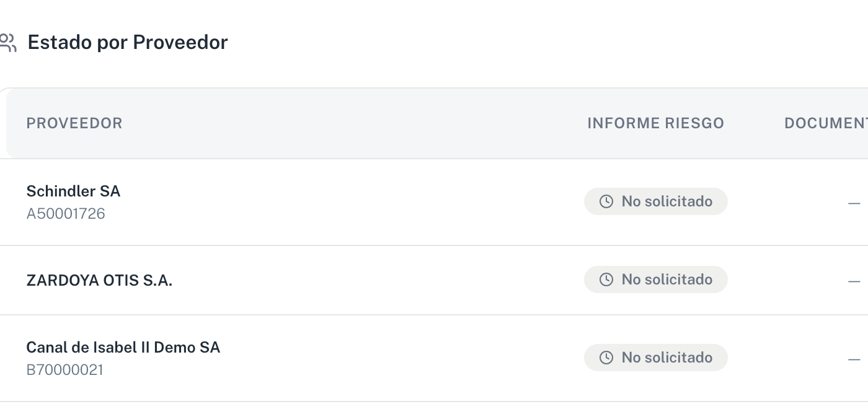Click the truncated DOCUMENT column header
The image size is (868, 409).
point(826,123)
